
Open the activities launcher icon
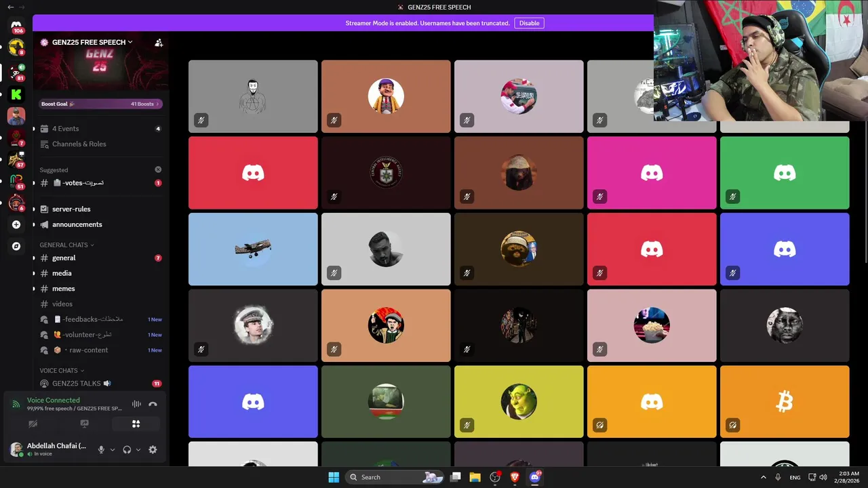pos(136,424)
